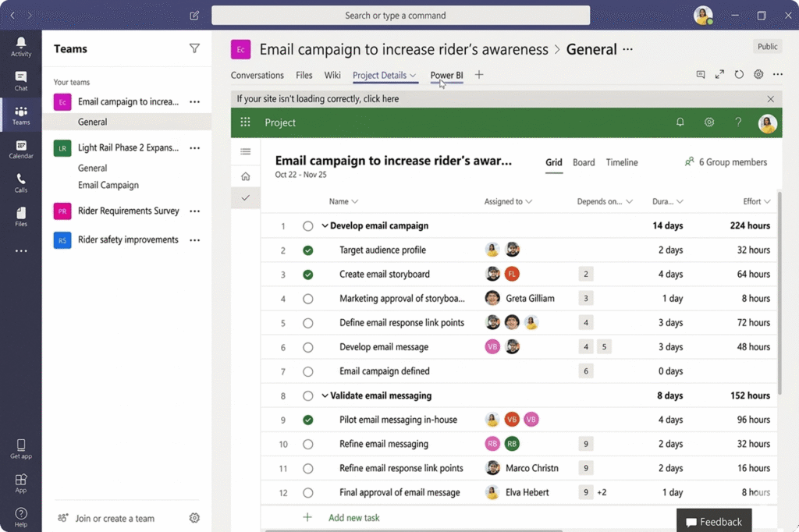Open Depends on column dropdown
Image resolution: width=799 pixels, height=532 pixels.
(x=630, y=201)
